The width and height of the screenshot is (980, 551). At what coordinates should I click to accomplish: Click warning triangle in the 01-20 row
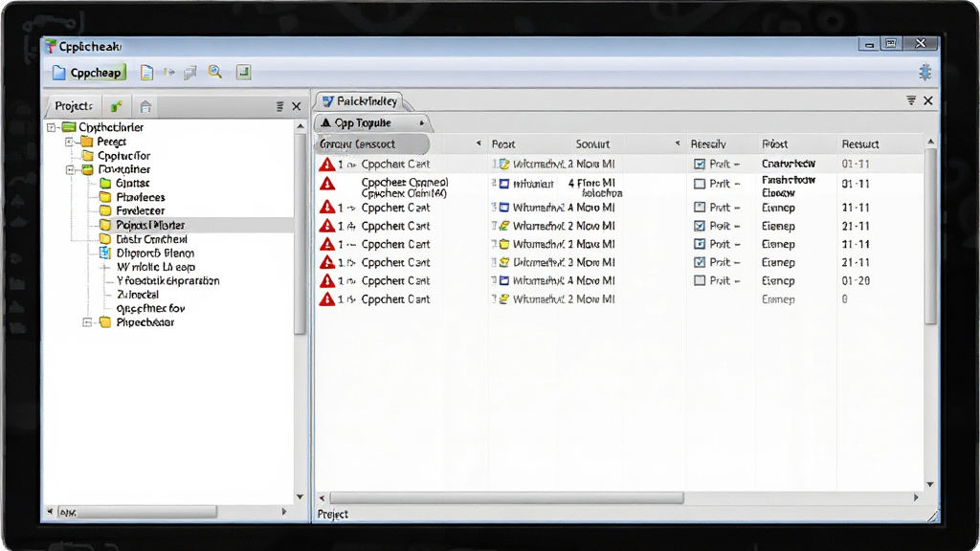(327, 281)
